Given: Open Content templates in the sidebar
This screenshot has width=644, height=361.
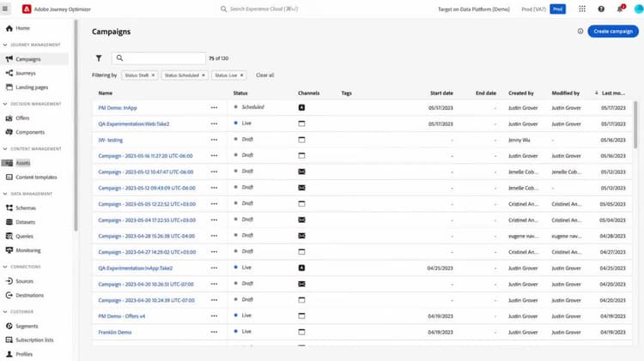Looking at the screenshot, I should [x=36, y=177].
